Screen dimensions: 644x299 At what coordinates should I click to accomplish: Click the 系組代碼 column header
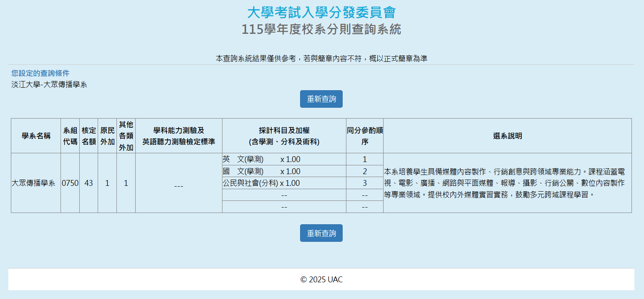coord(70,136)
